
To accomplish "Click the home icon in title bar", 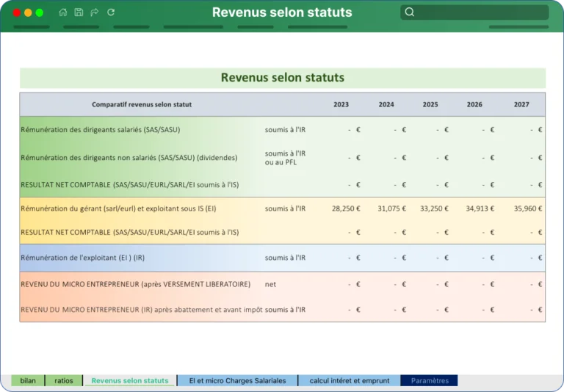I will tap(63, 12).
